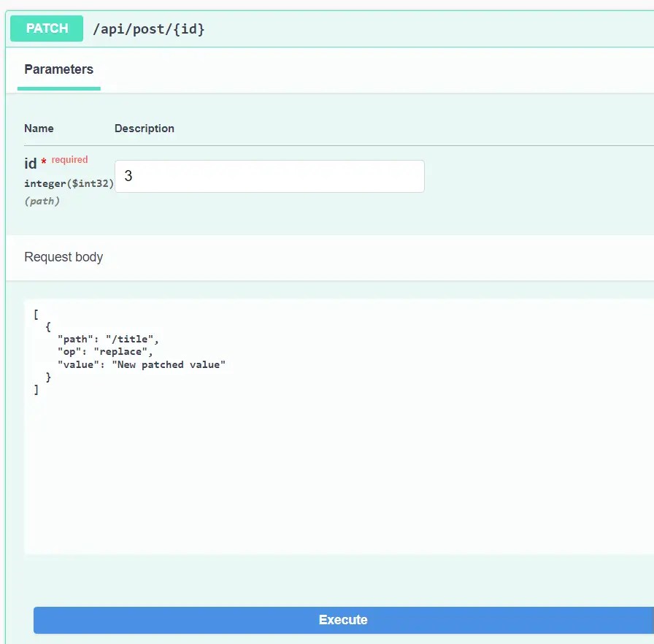Click the id parameter input field

[269, 176]
